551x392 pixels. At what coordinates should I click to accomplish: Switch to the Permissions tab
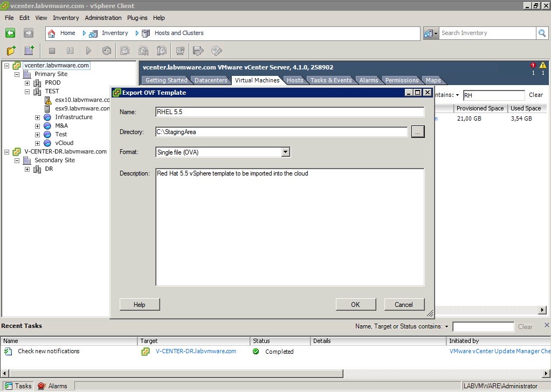click(402, 80)
